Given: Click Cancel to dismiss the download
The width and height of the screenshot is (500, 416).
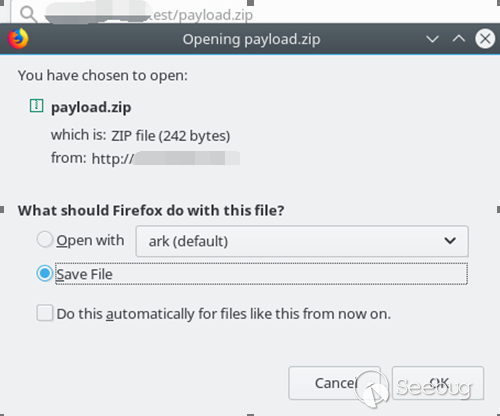Looking at the screenshot, I should coord(334,383).
